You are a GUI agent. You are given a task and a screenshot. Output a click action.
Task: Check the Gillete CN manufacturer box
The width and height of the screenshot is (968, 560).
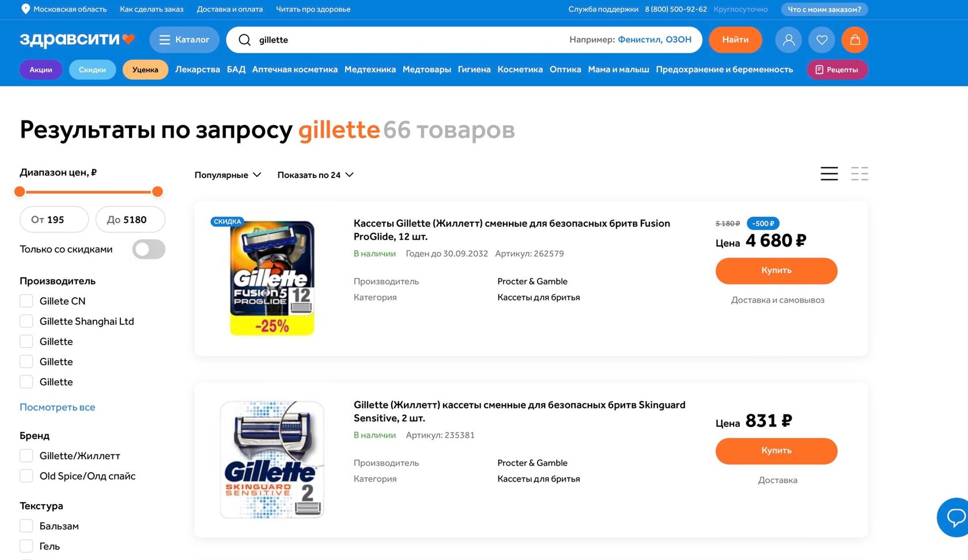pyautogui.click(x=27, y=301)
